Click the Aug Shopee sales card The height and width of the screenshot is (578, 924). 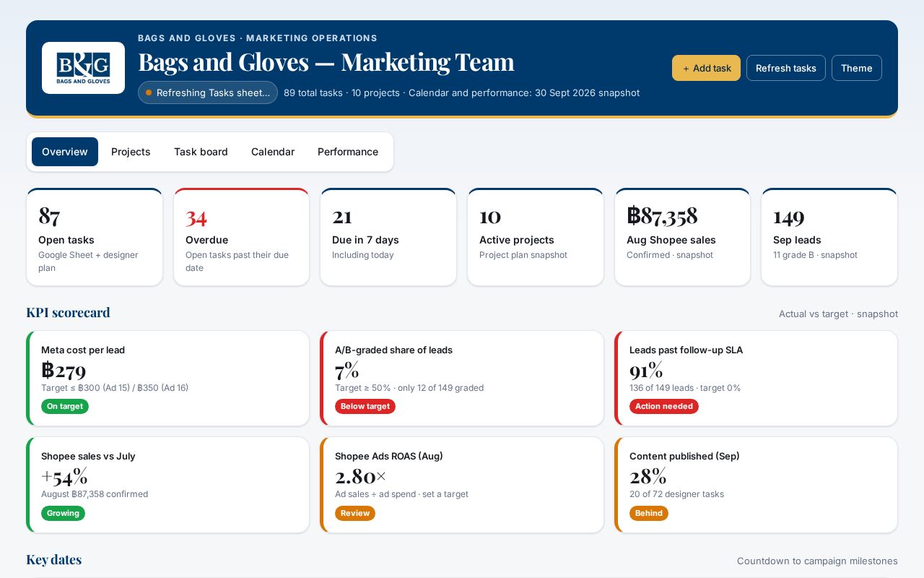(682, 237)
